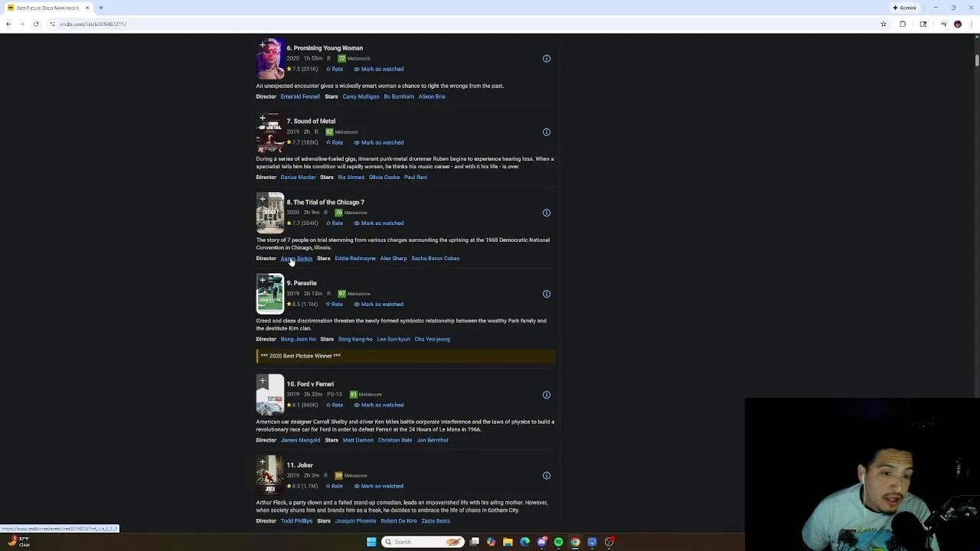
Task: Go back using browser back arrow
Action: coord(8,24)
